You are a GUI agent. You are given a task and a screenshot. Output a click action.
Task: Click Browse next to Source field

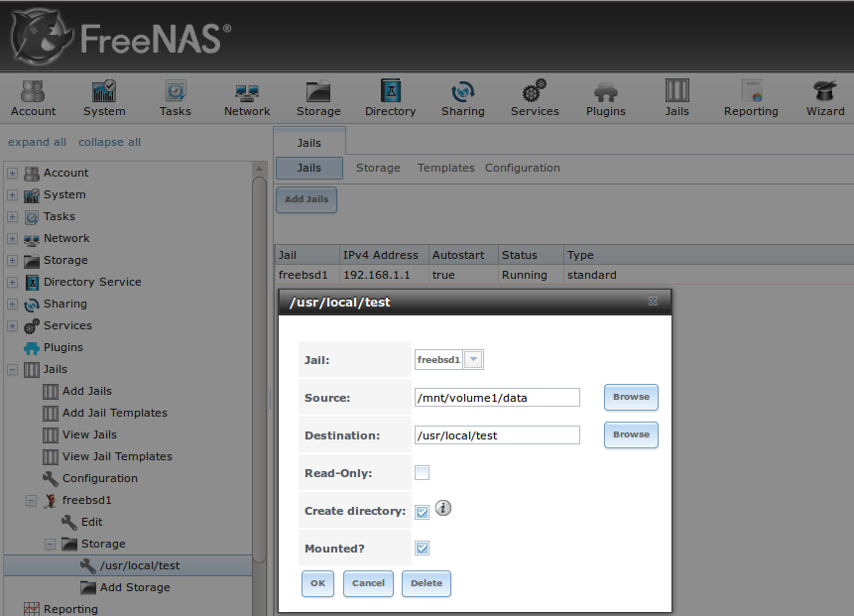pyautogui.click(x=631, y=397)
